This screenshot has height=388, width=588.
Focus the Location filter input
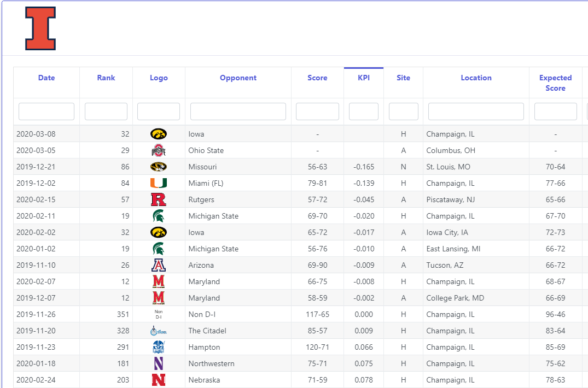click(x=476, y=111)
